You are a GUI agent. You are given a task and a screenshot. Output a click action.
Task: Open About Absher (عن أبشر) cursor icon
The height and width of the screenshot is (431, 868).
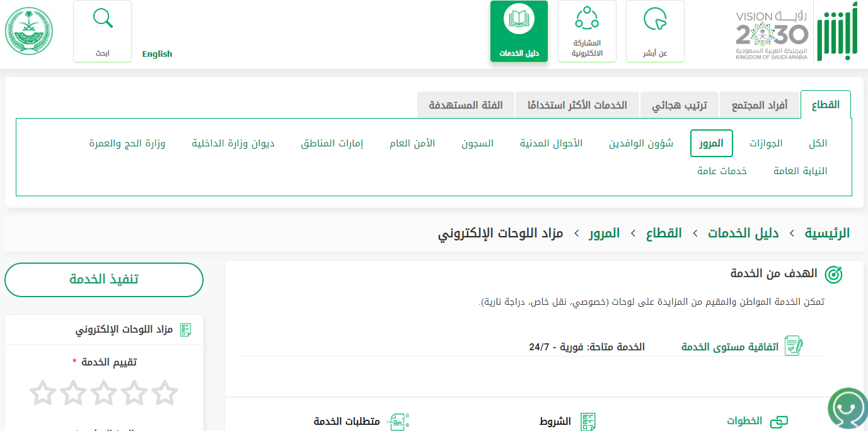(655, 19)
